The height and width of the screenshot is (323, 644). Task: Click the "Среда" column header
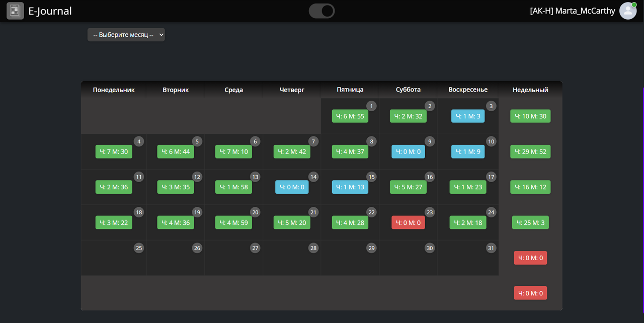(233, 90)
